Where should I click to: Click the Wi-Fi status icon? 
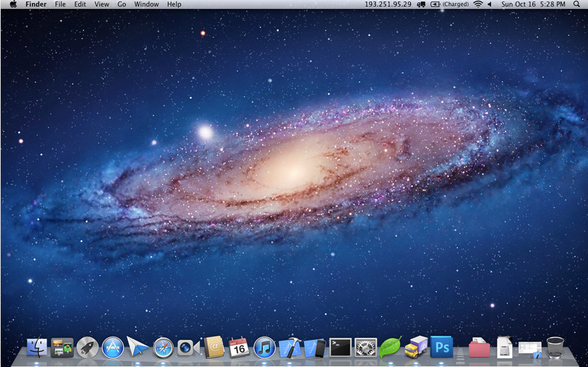point(478,4)
